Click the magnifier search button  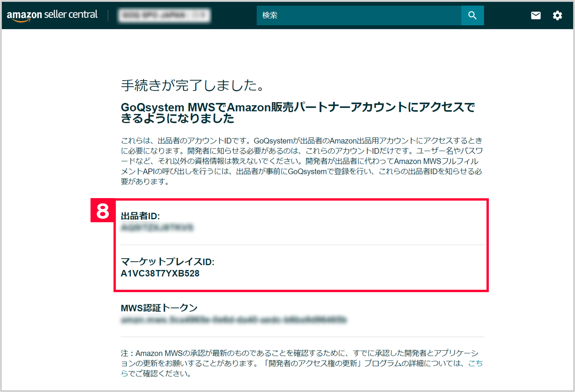click(472, 15)
